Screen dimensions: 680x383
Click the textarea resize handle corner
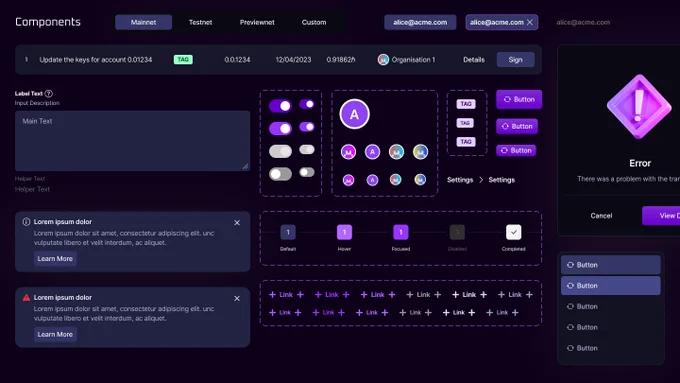pyautogui.click(x=245, y=166)
